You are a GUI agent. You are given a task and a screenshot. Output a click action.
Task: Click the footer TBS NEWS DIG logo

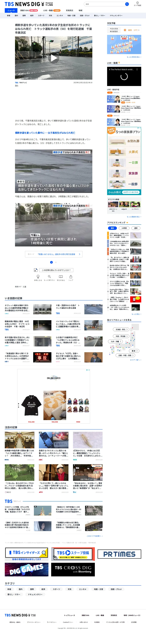tap(20, 615)
